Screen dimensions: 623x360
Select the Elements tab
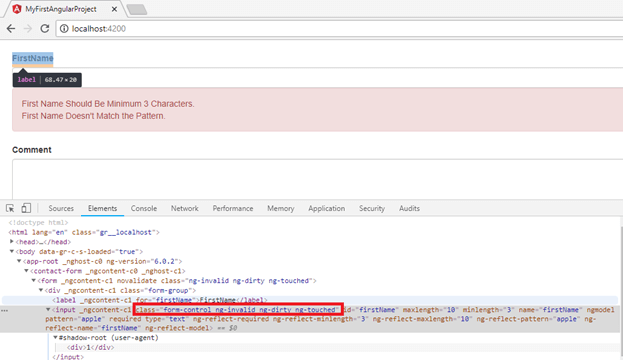[x=103, y=208]
